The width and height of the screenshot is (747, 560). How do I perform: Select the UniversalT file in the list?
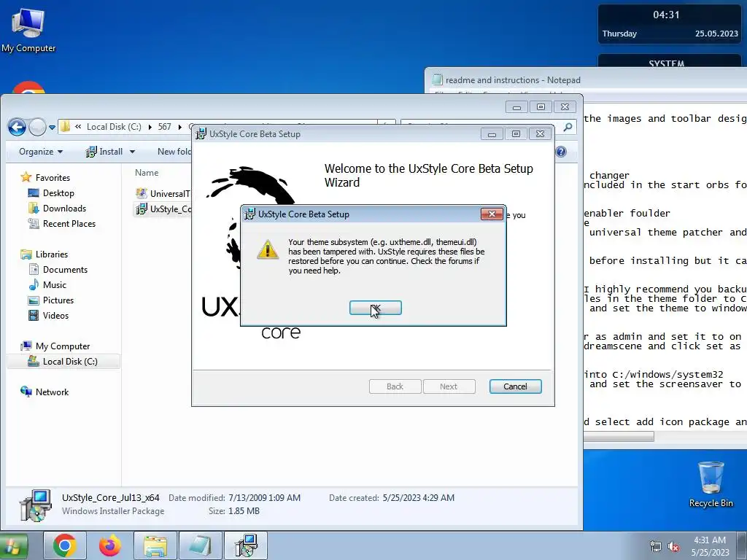coord(163,193)
